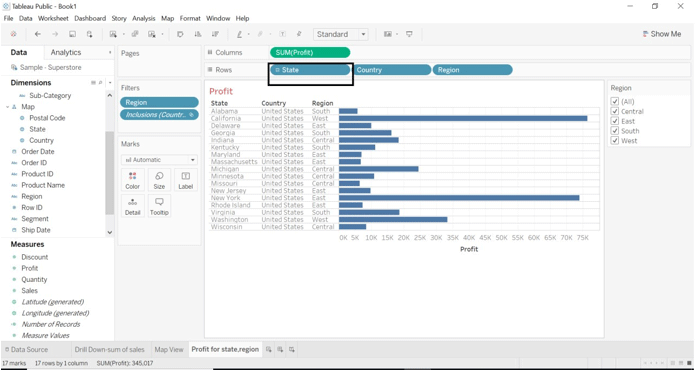
Task: Click the Label mark card
Action: (x=185, y=180)
